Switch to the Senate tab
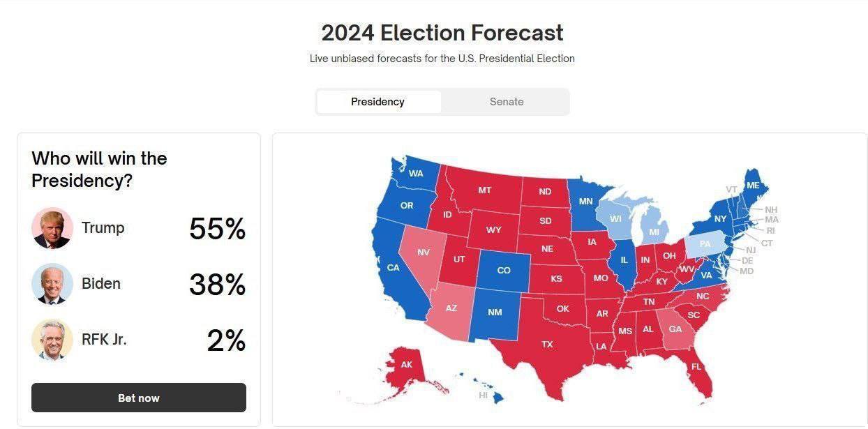 [506, 102]
